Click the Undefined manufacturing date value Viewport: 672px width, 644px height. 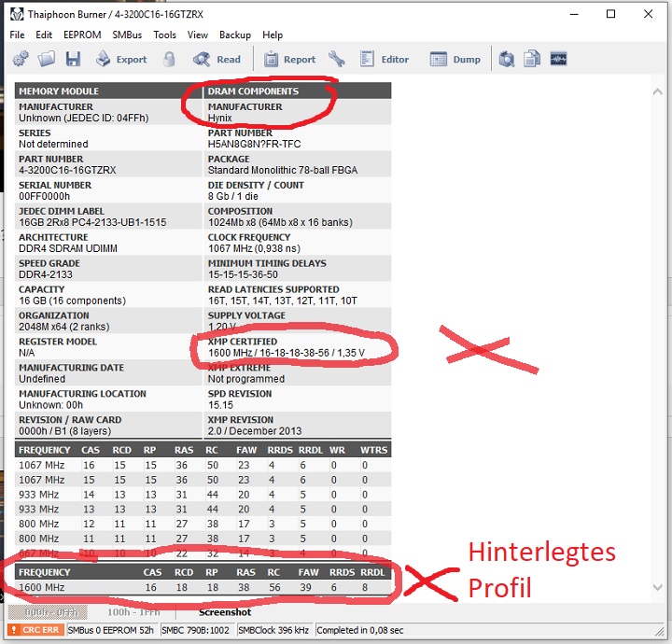[42, 379]
